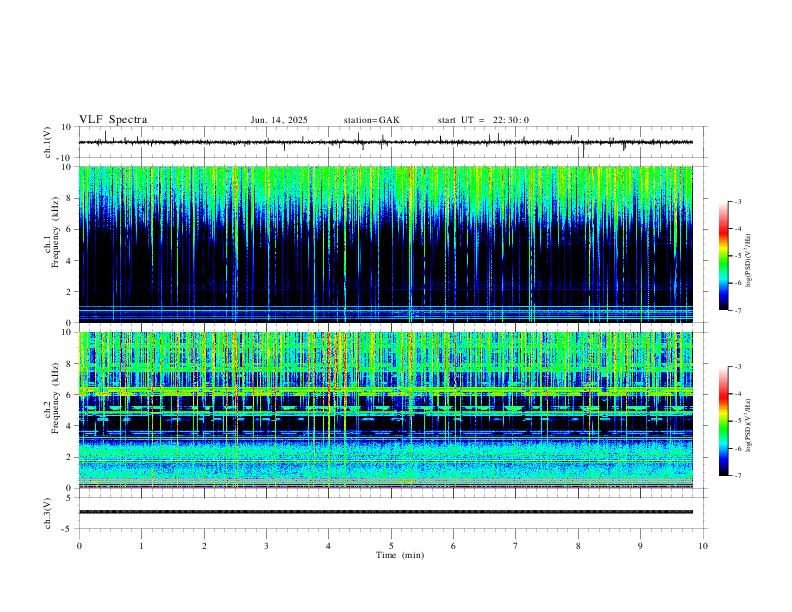Screen dimensions: 792x612
Task: Click the time axis tick label '8'
Action: click(578, 546)
